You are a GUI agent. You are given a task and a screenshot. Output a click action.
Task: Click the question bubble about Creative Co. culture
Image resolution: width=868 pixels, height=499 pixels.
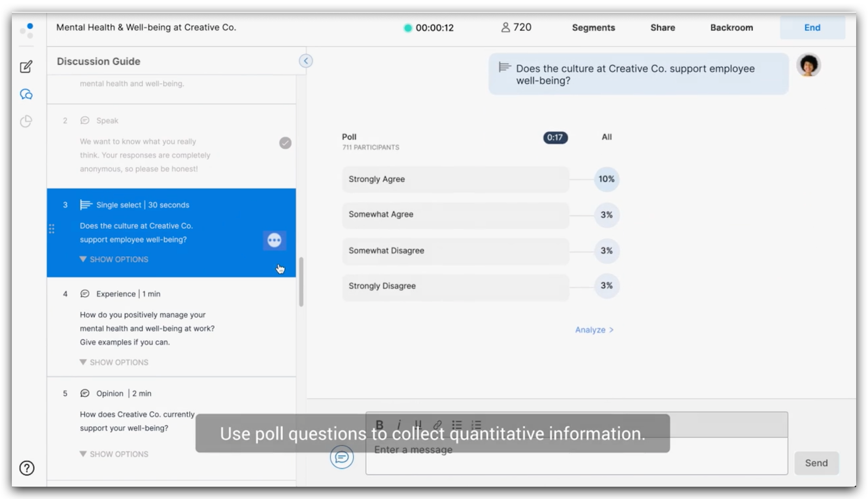(639, 74)
